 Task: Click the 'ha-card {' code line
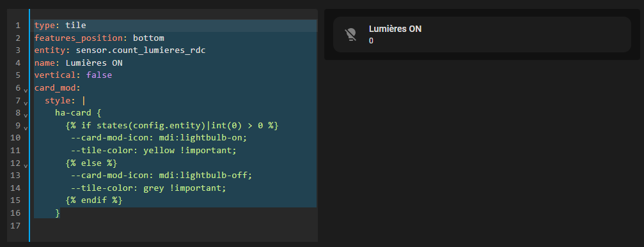click(x=78, y=113)
